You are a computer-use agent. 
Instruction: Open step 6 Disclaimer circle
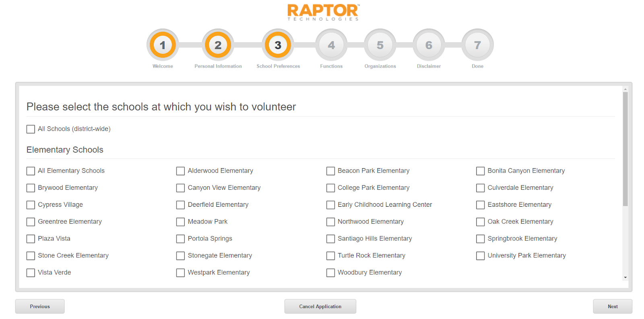coord(429,45)
